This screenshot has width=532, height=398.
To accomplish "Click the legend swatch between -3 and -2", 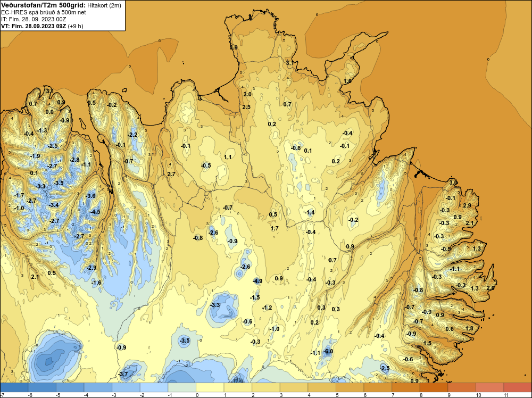I will point(126,387).
